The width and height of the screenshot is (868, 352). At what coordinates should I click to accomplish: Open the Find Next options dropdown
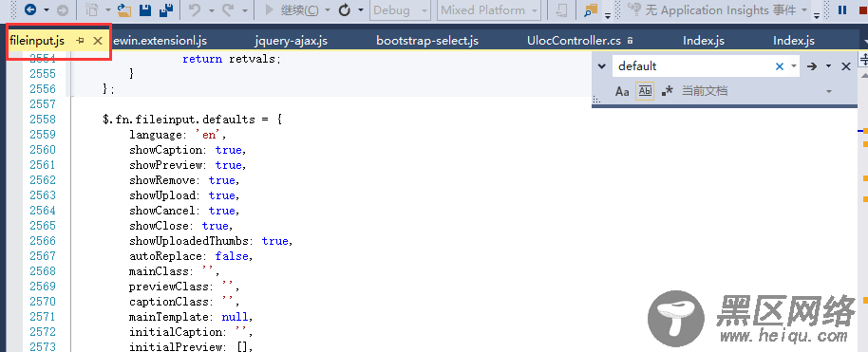click(x=828, y=66)
